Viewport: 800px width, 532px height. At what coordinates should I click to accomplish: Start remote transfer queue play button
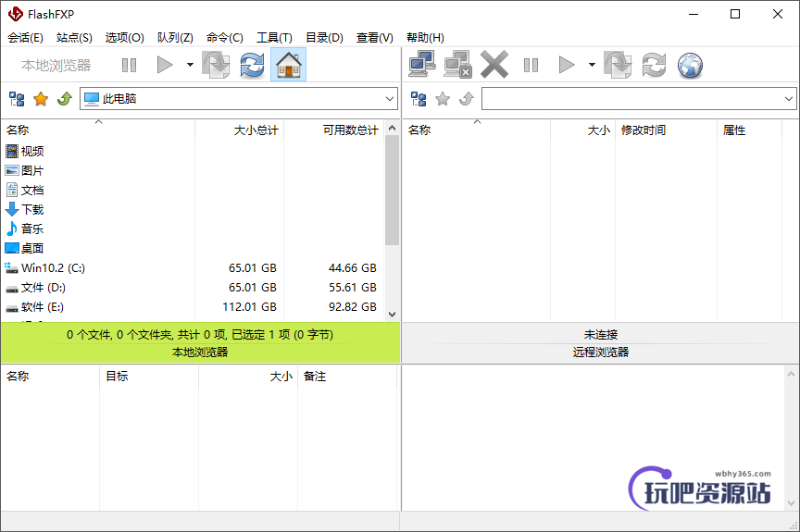click(567, 65)
